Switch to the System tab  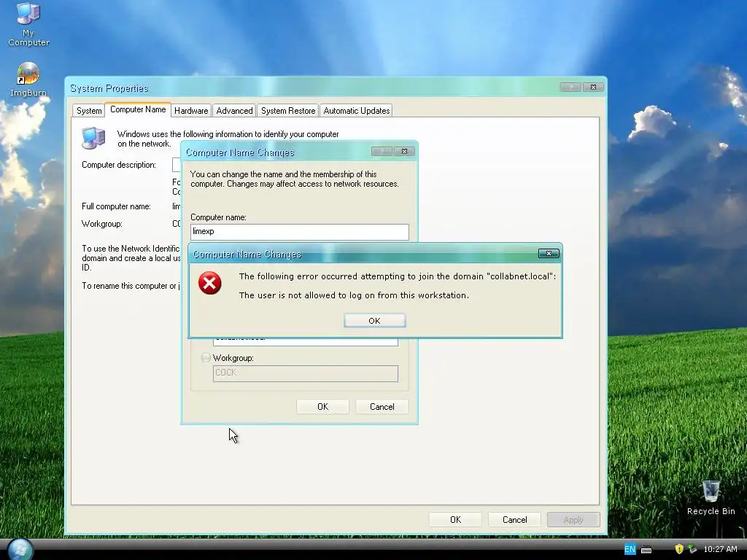tap(89, 111)
